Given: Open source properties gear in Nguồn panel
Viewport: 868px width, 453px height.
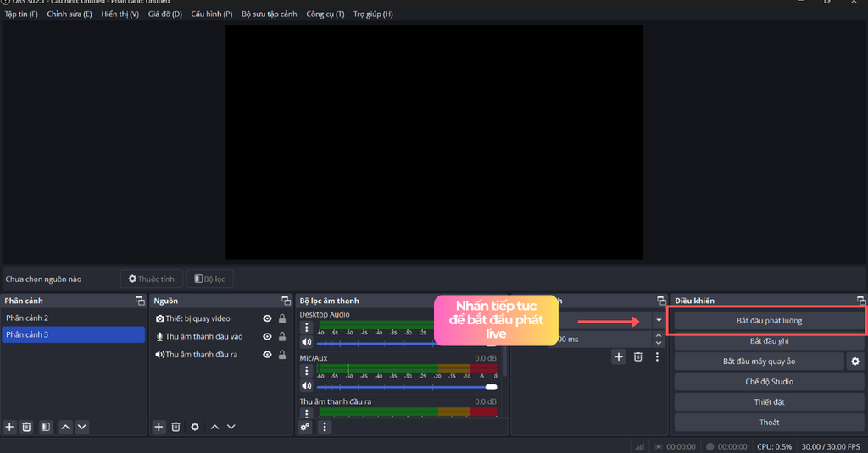Looking at the screenshot, I should click(x=195, y=427).
